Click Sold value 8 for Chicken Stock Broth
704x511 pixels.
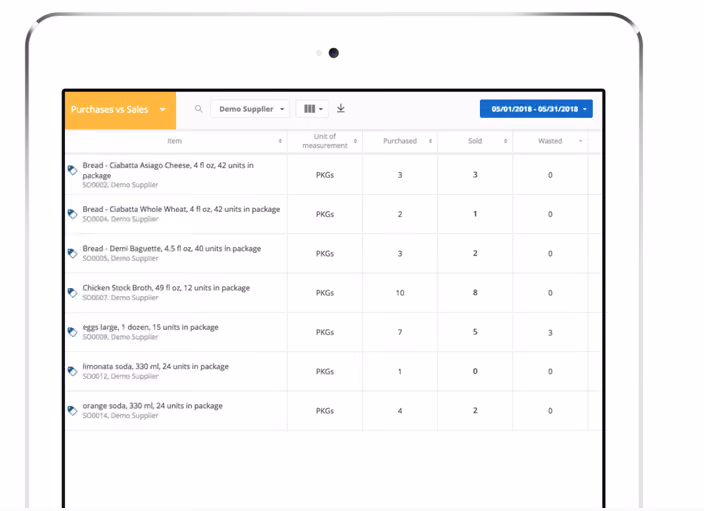point(475,293)
